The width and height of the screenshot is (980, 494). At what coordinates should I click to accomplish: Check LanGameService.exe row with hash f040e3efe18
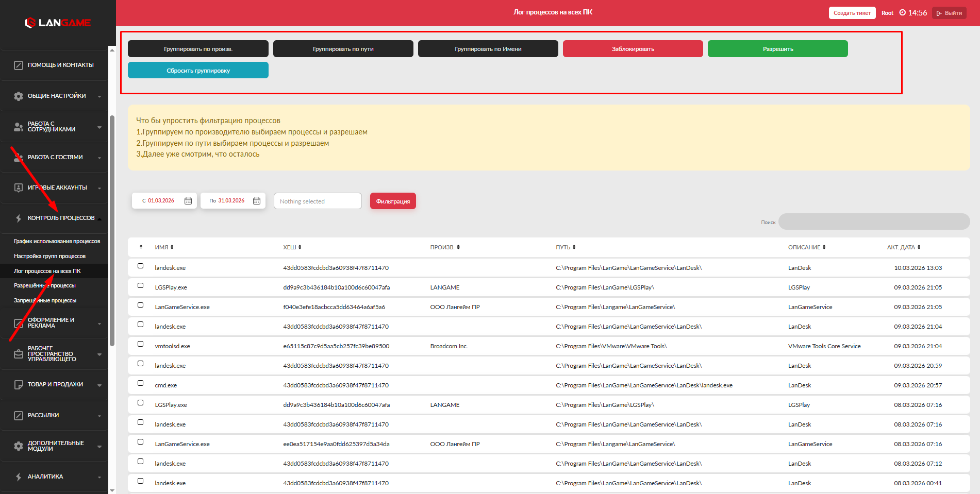pyautogui.click(x=140, y=305)
